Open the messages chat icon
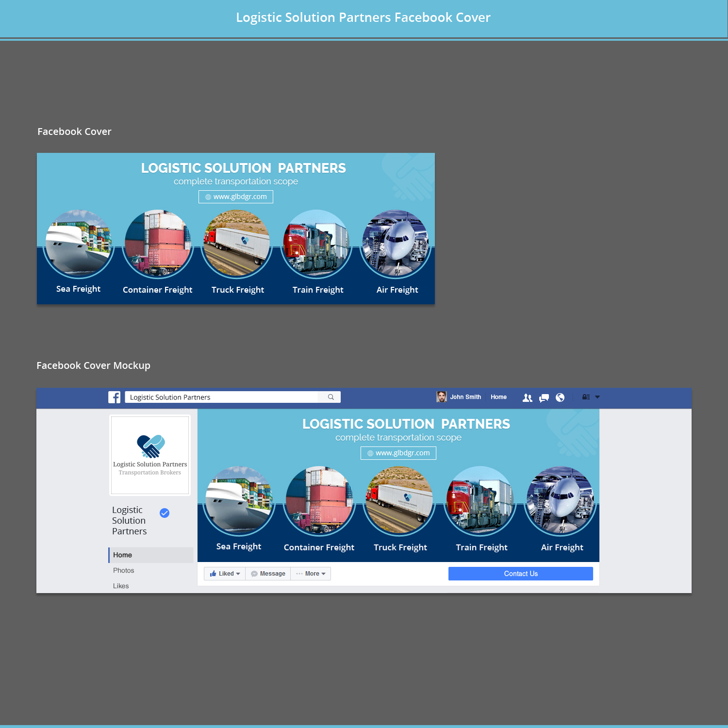This screenshot has width=728, height=728. [544, 397]
